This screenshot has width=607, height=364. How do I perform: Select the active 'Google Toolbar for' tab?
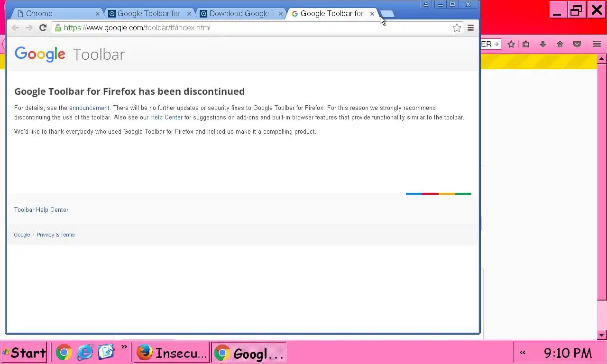point(331,14)
